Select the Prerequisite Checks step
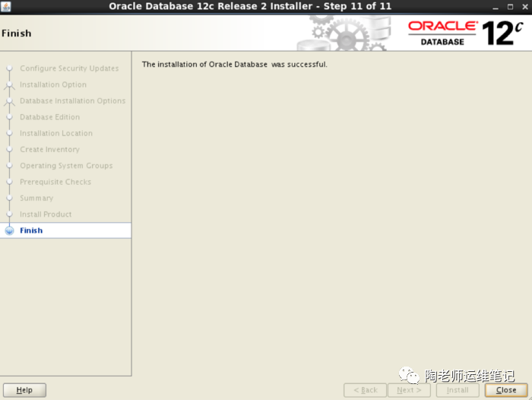The image size is (532, 400). click(x=55, y=182)
